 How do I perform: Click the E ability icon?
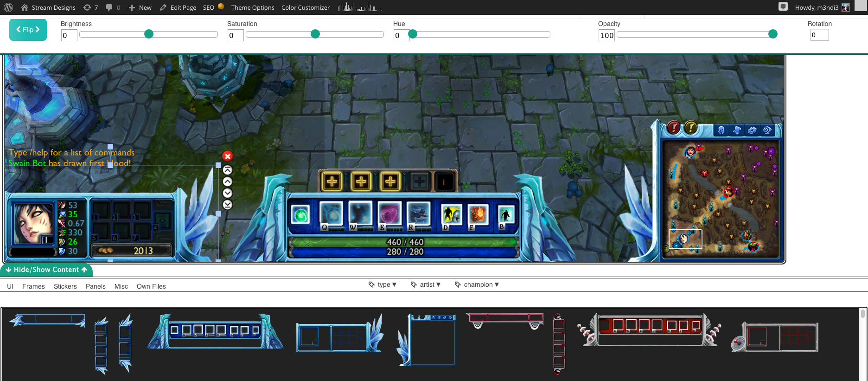point(389,214)
